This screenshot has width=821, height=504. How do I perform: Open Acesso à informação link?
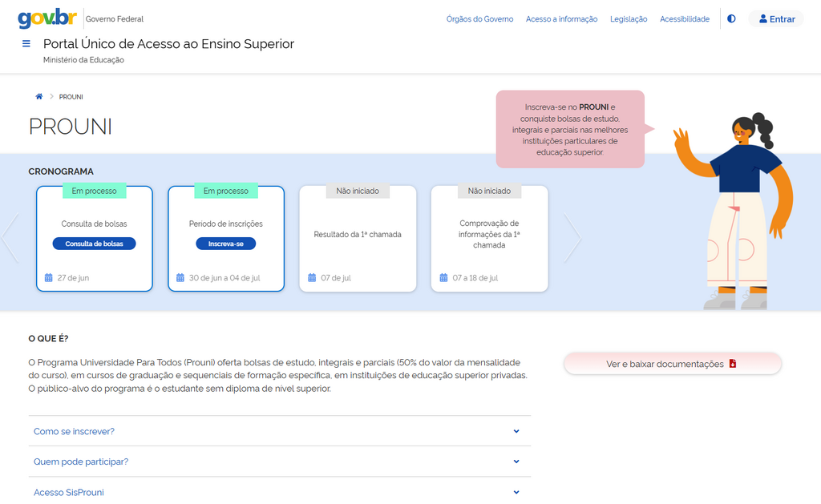pyautogui.click(x=561, y=19)
